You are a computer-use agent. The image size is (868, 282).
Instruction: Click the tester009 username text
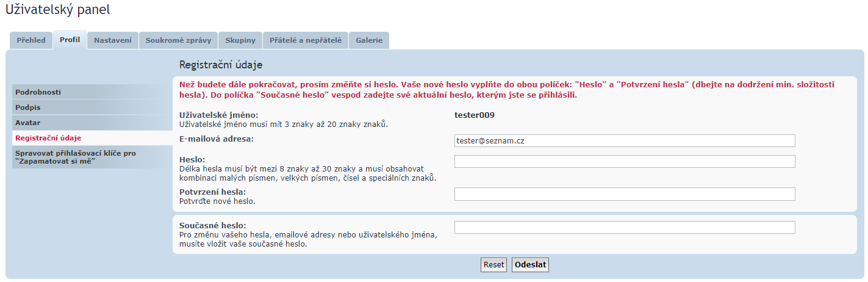pyautogui.click(x=474, y=115)
